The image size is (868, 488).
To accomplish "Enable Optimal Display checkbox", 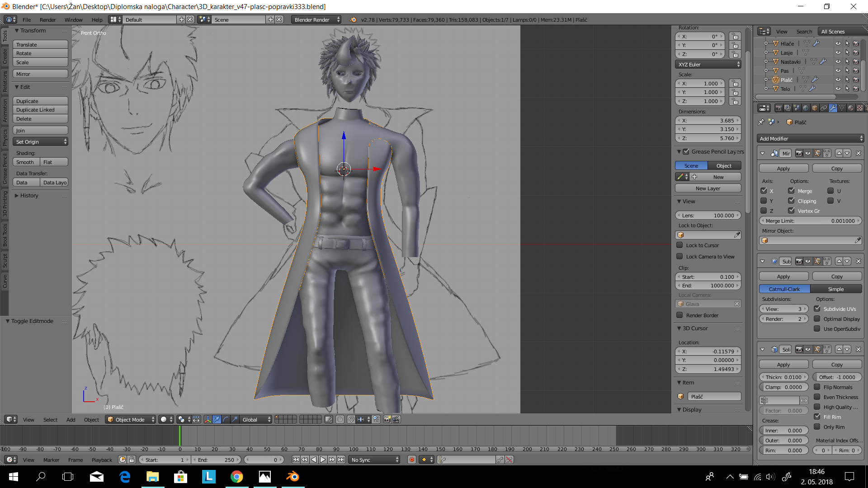I will point(817,319).
